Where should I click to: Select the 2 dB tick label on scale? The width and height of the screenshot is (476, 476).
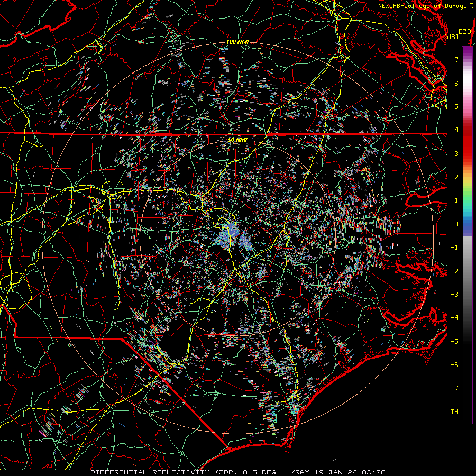point(456,177)
